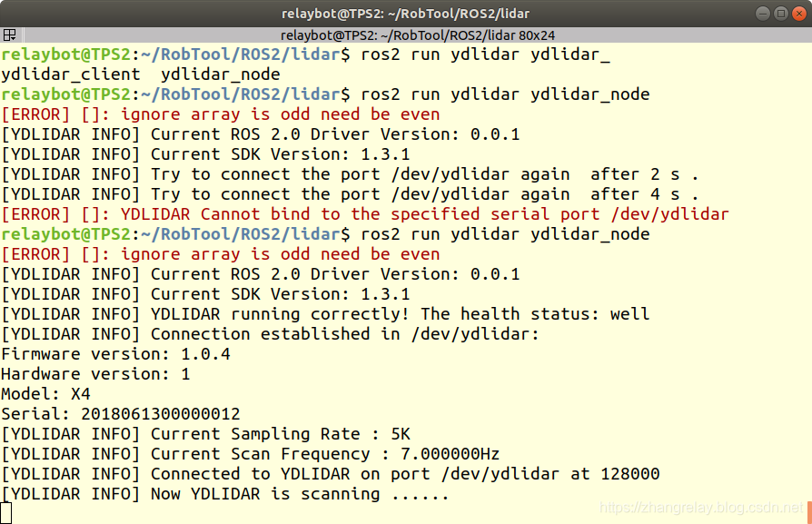Click the 'ydlidar_client' completion suggestion
This screenshot has width=812, height=524.
click(71, 74)
